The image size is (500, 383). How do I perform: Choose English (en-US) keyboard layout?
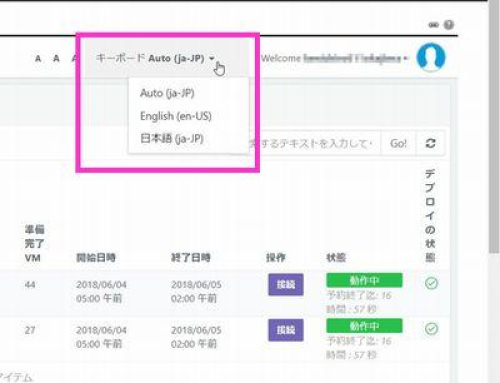coord(176,116)
